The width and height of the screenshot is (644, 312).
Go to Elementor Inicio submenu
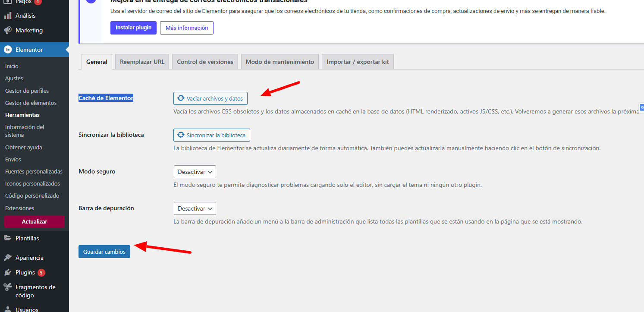click(x=12, y=66)
